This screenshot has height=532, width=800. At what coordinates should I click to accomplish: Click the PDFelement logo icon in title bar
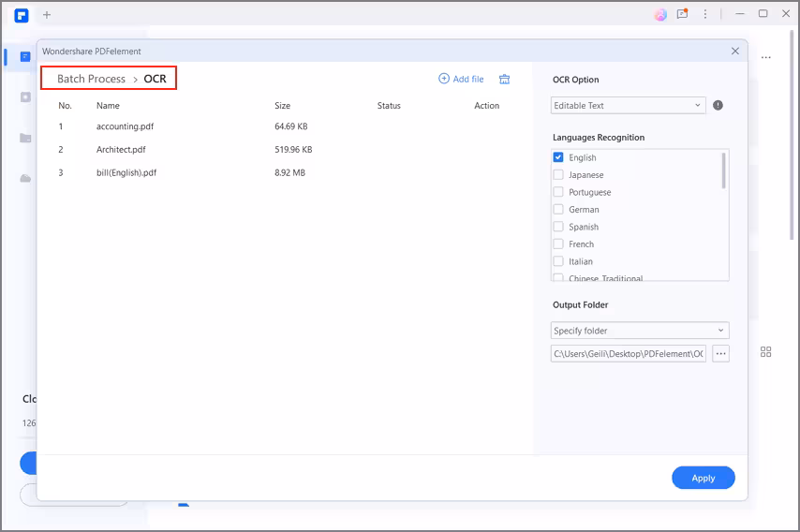click(x=22, y=15)
